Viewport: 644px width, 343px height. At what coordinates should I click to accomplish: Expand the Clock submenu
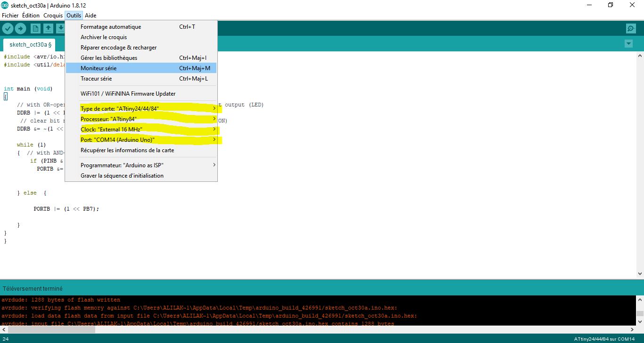pyautogui.click(x=141, y=130)
